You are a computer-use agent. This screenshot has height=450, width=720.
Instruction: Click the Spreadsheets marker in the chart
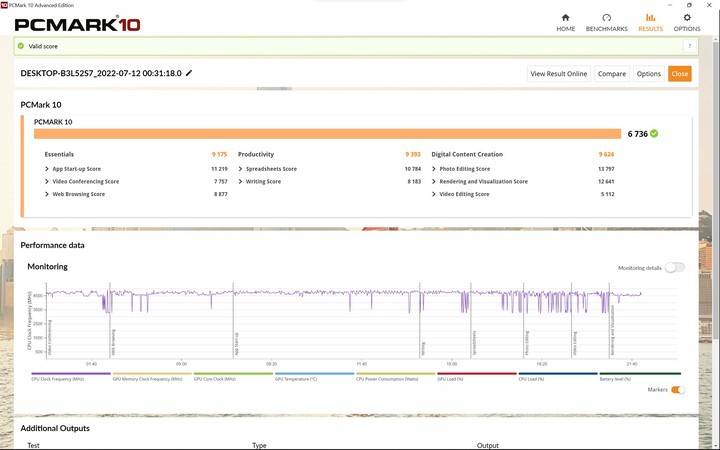pos(474,343)
